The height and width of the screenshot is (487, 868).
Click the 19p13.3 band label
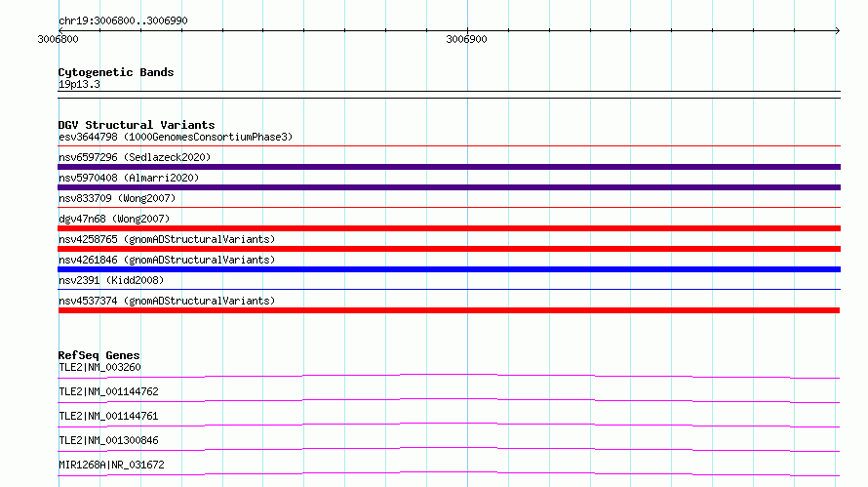79,84
